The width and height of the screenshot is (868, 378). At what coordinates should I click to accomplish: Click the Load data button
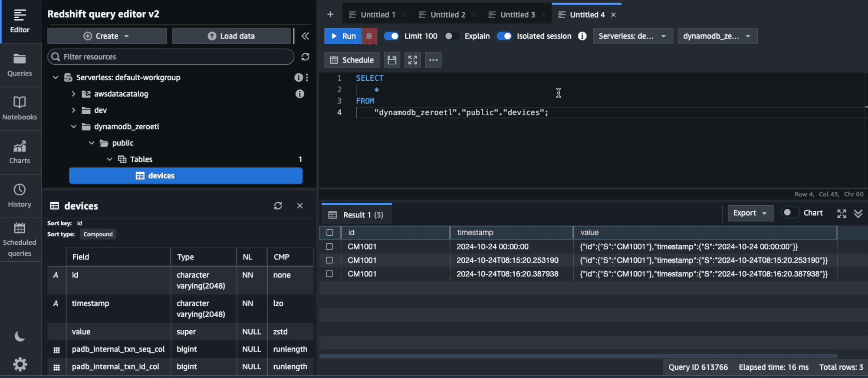point(231,36)
